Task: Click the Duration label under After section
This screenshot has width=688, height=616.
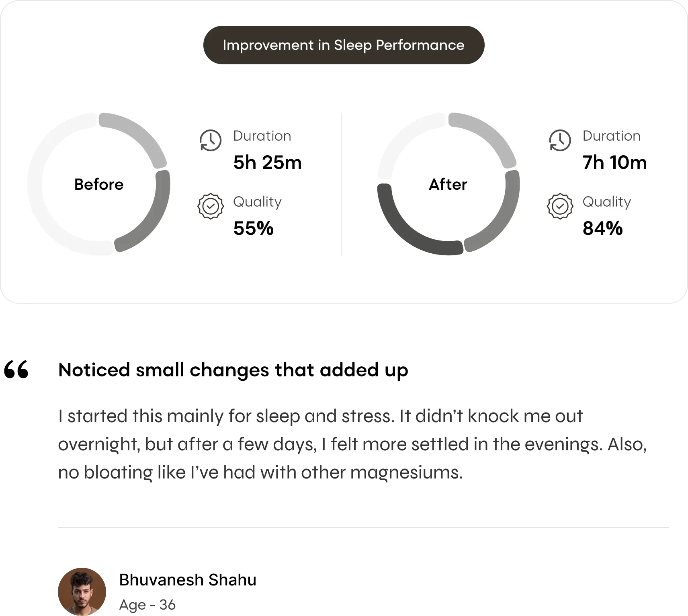Action: 611,136
